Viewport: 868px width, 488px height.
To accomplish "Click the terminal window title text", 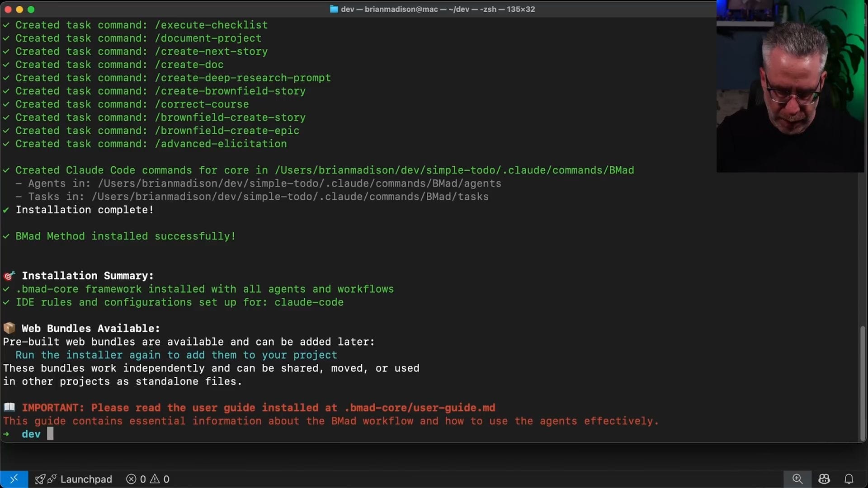I will (x=438, y=9).
